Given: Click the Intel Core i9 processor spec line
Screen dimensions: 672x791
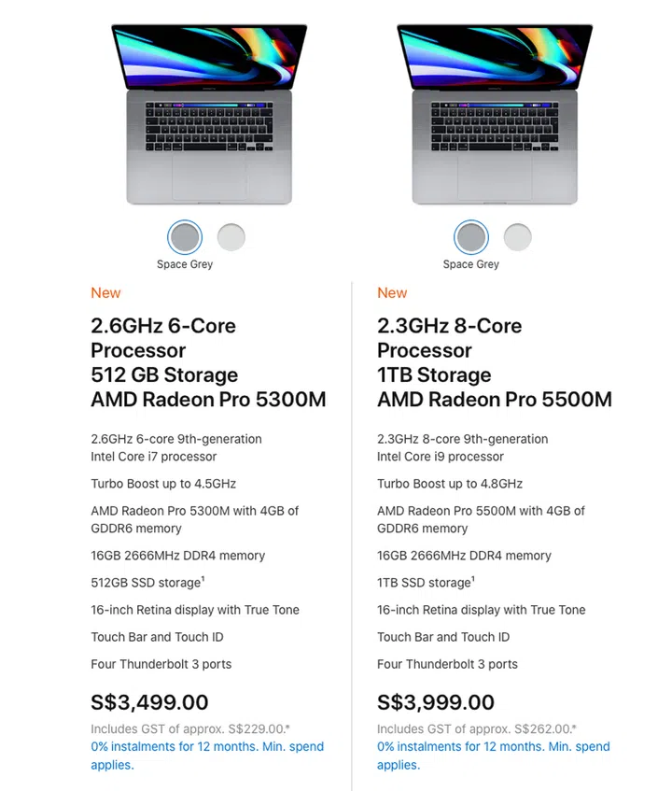Looking at the screenshot, I should tap(440, 457).
